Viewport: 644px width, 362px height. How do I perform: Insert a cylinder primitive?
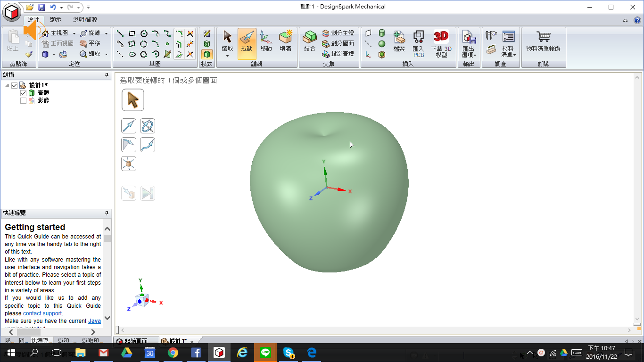point(382,33)
